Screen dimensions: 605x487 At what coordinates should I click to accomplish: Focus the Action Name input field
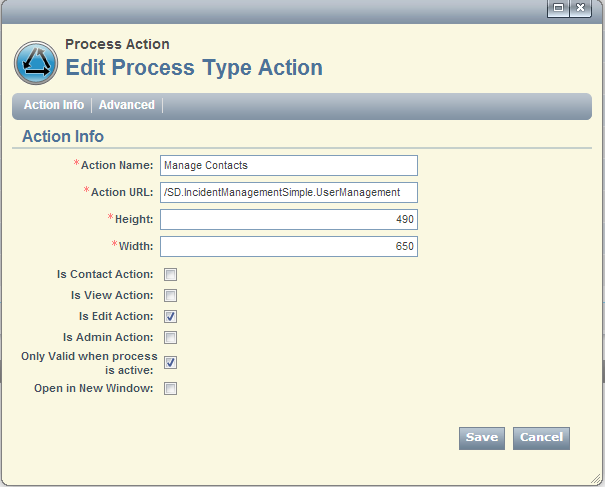click(x=289, y=166)
